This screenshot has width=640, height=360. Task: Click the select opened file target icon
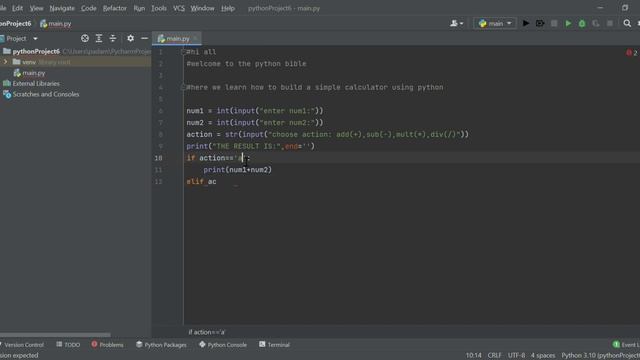85,38
